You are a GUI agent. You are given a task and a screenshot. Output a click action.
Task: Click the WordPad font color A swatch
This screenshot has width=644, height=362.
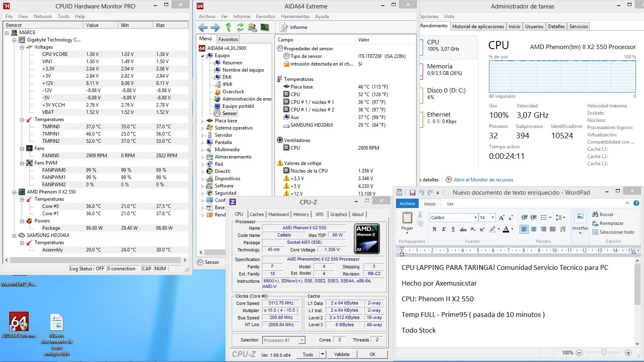click(506, 229)
